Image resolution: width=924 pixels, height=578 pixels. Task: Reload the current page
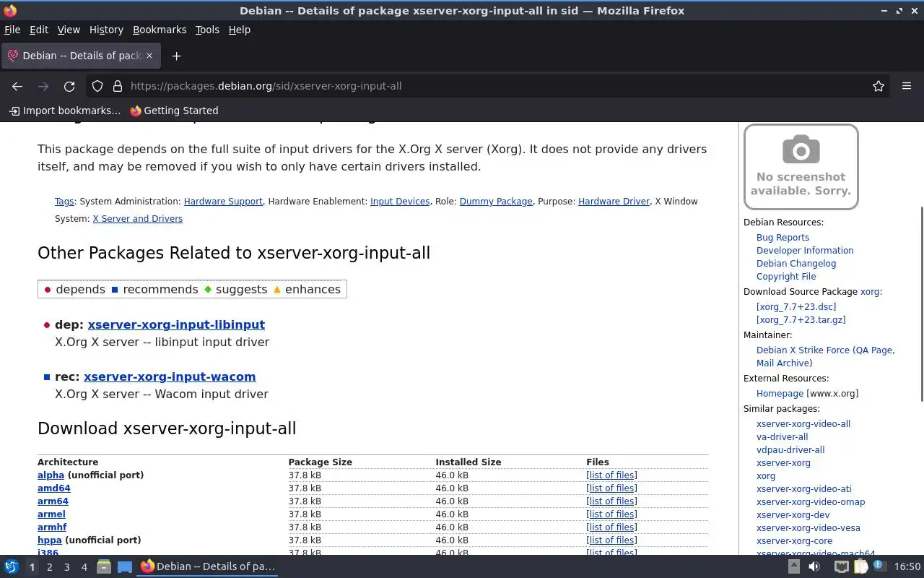click(69, 86)
